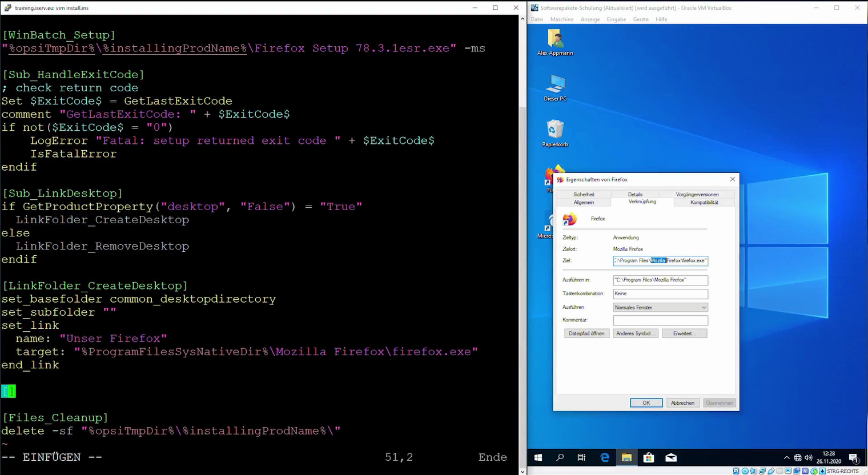Show hidden system tray icons
The width and height of the screenshot is (868, 475).
786,457
